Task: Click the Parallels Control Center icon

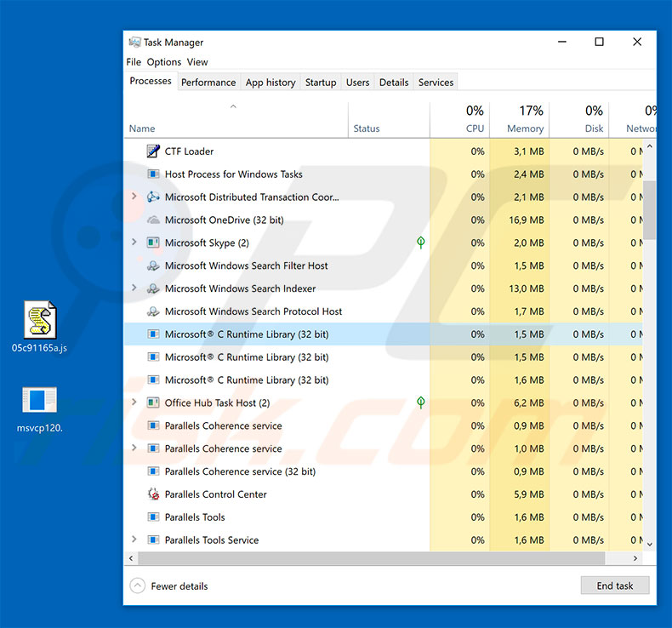Action: 153,494
